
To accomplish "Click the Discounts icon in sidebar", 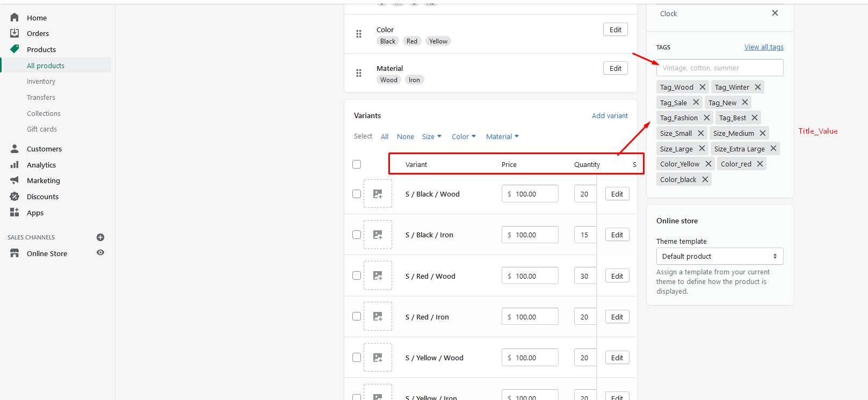I will [15, 197].
